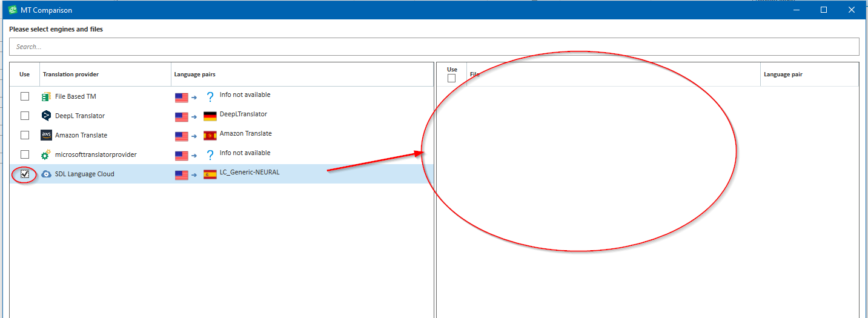Enable the DeepL Translator checkbox

coord(25,116)
